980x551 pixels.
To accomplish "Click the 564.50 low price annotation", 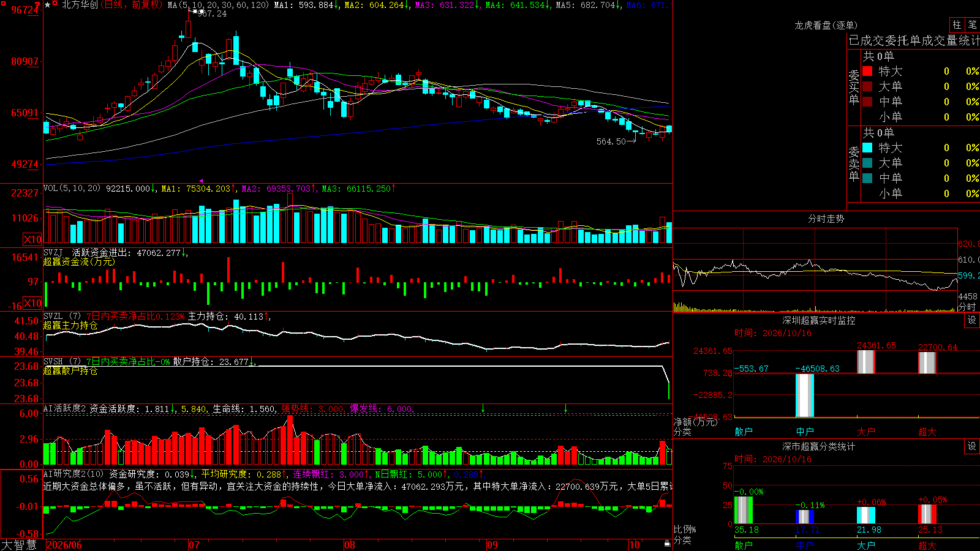I will (x=611, y=141).
